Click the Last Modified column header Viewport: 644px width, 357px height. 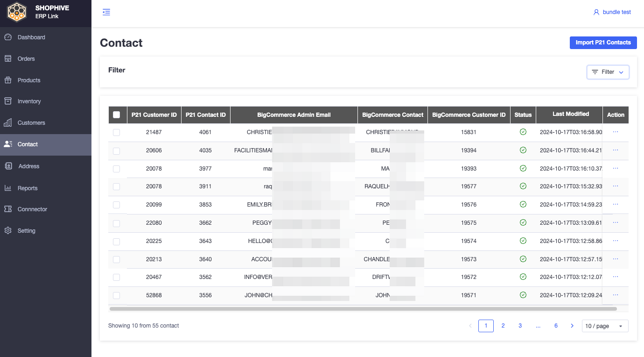pyautogui.click(x=569, y=114)
